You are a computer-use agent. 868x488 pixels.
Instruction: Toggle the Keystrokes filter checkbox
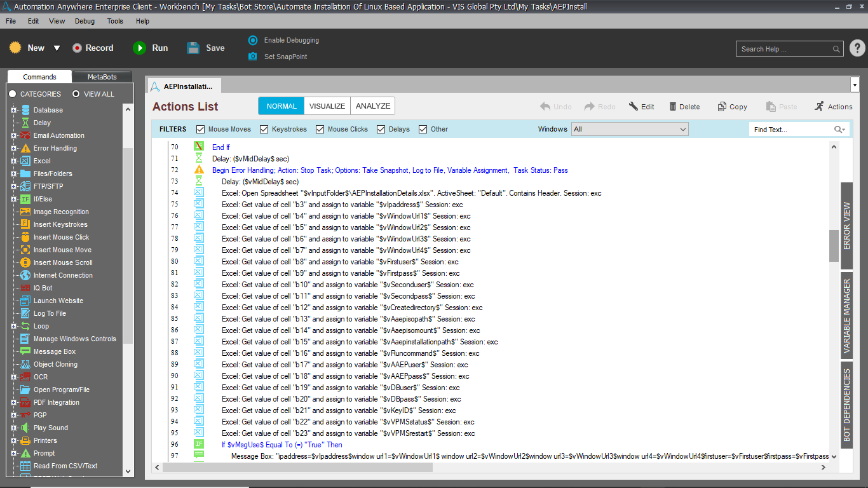(x=264, y=130)
